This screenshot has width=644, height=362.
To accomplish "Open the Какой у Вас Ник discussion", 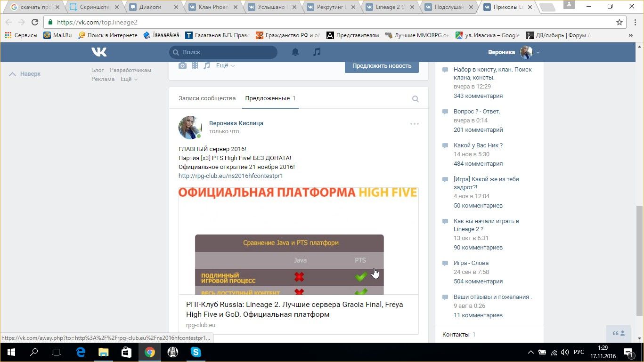I will [478, 145].
